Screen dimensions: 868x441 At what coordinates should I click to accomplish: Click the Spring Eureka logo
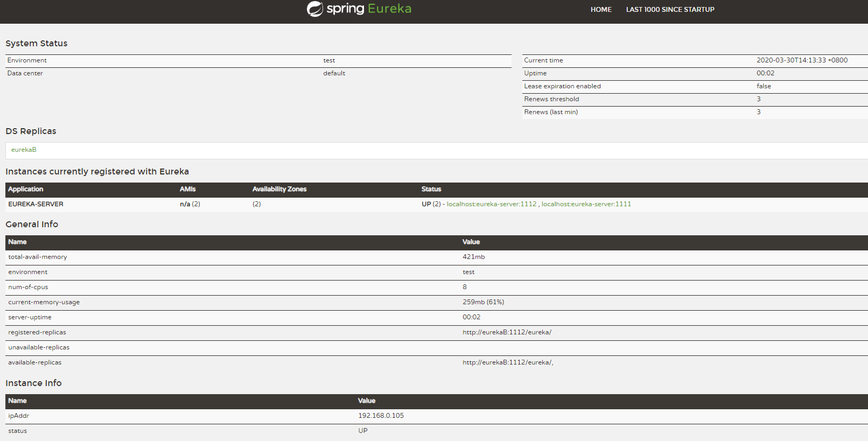pyautogui.click(x=359, y=9)
